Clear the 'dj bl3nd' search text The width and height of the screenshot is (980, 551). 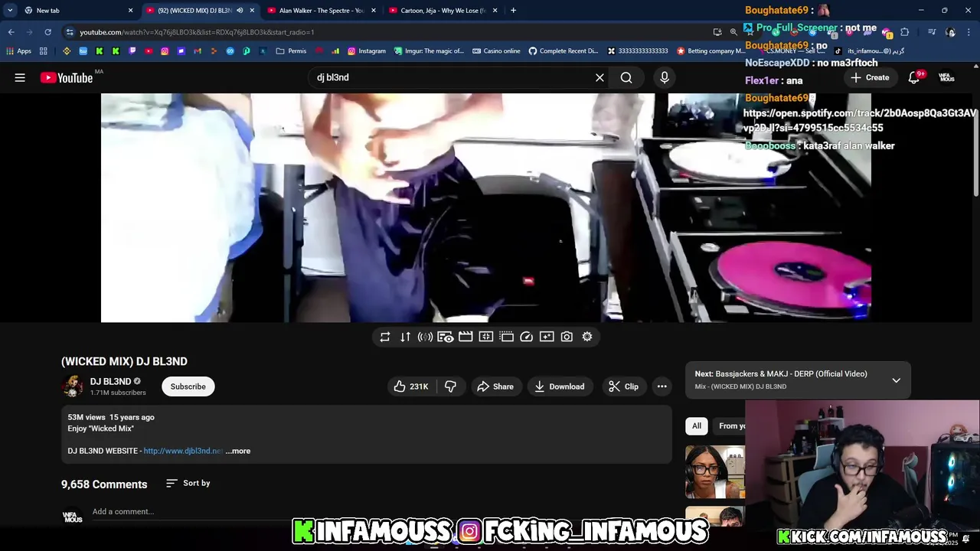click(599, 77)
